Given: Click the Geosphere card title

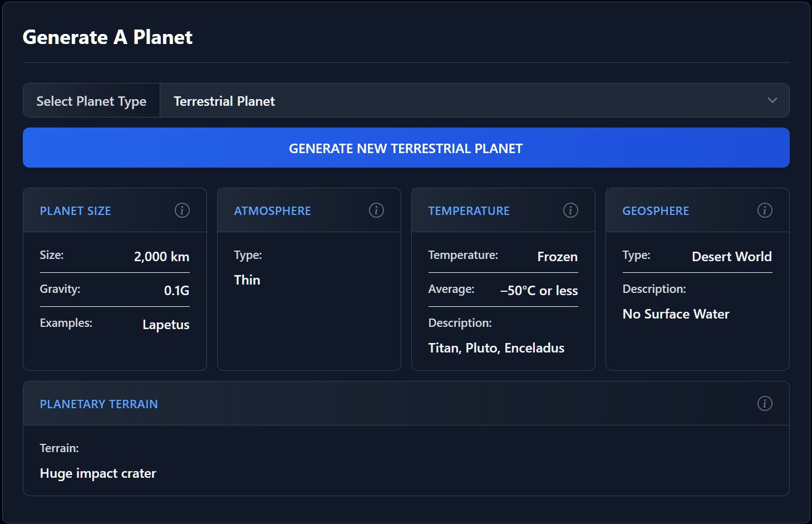Looking at the screenshot, I should 656,211.
